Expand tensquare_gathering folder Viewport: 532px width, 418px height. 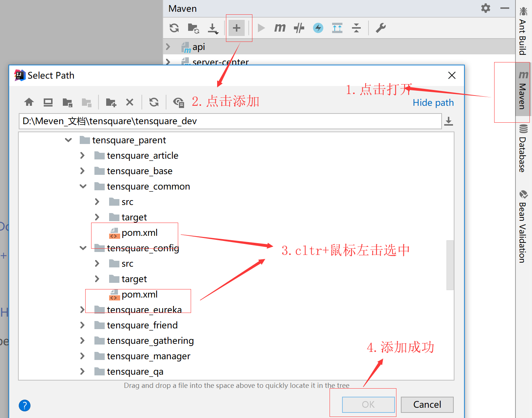pyautogui.click(x=83, y=340)
